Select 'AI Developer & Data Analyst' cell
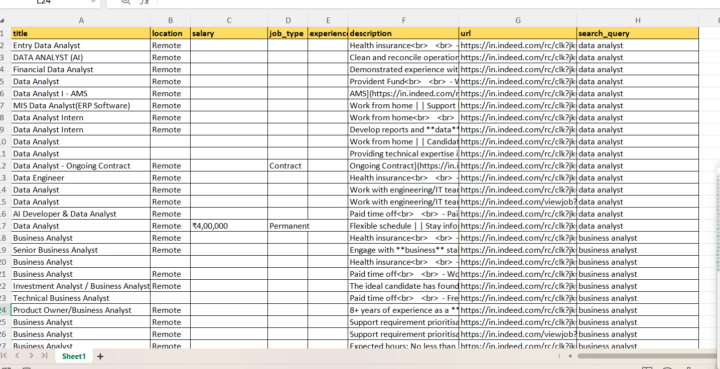The image size is (720, 369). (81, 214)
